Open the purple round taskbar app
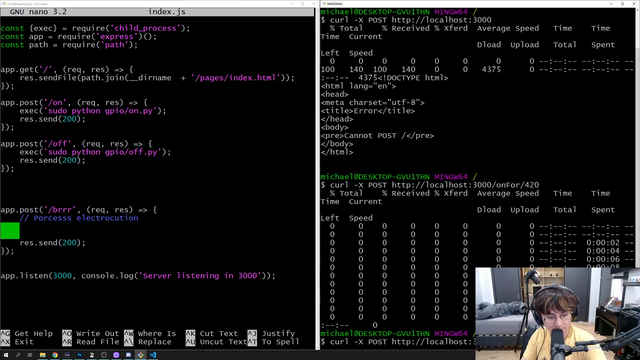Image resolution: width=640 pixels, height=360 pixels. (116, 355)
